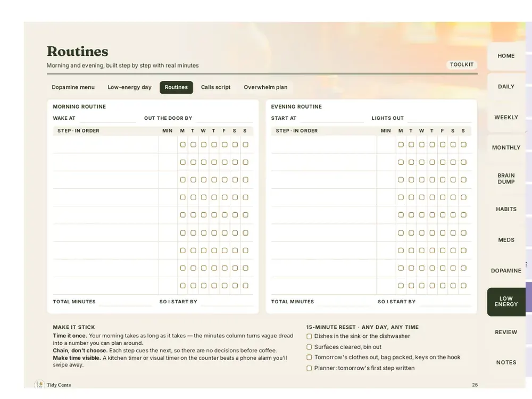Screen dimensions: 532x399
Task: Open the NOTES side tab
Action: [x=506, y=363]
